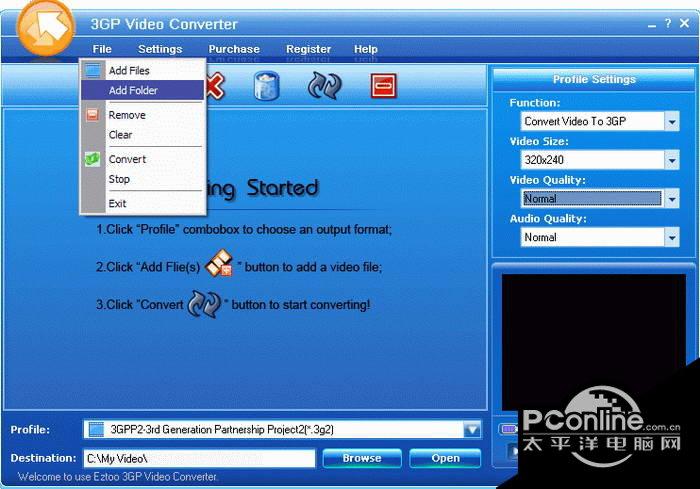Viewport: 700px width, 489px height.
Task: Click the black video preview area
Action: [593, 341]
